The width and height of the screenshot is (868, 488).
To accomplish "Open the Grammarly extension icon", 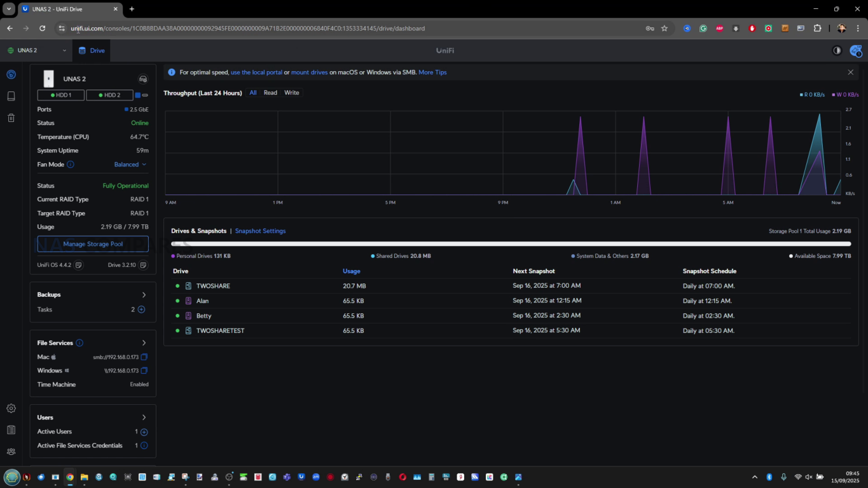I will pos(703,28).
